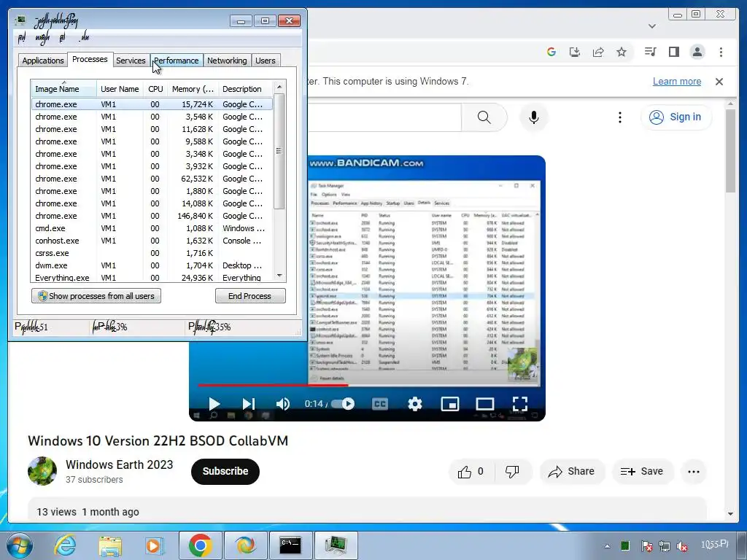747x560 pixels.
Task: Open YouTube settings three-dot menu
Action: pos(619,117)
